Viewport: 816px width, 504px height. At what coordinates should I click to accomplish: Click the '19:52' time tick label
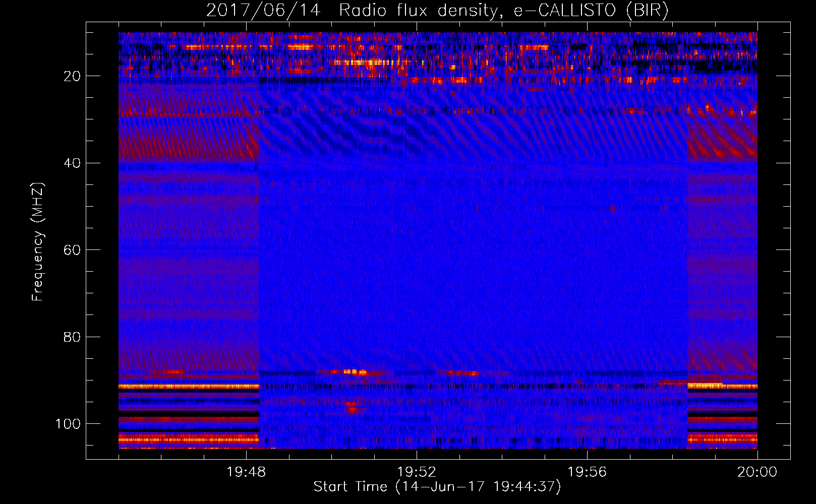point(417,472)
